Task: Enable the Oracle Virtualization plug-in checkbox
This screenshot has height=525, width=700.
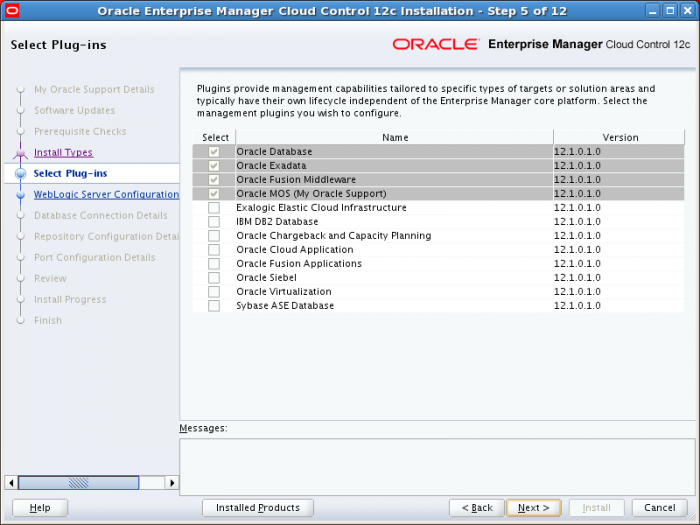Action: pyautogui.click(x=214, y=292)
